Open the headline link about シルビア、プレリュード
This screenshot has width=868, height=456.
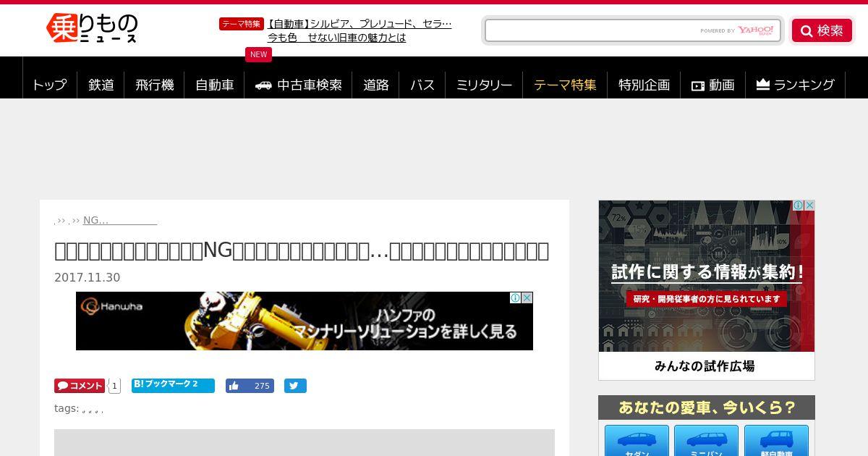tap(359, 24)
